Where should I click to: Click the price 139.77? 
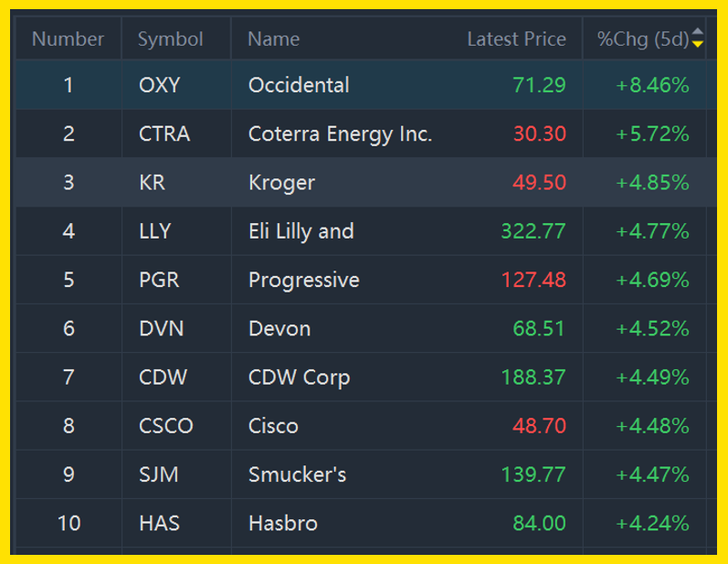click(x=533, y=474)
